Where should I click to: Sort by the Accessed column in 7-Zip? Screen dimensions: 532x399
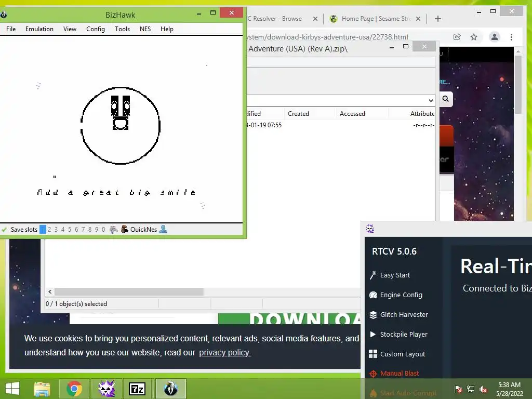click(x=352, y=114)
